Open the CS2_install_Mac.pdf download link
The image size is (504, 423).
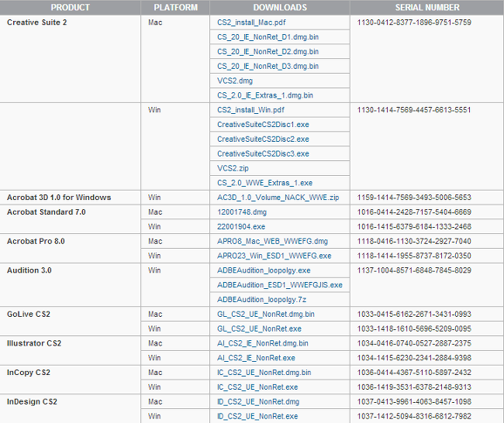pyautogui.click(x=251, y=22)
